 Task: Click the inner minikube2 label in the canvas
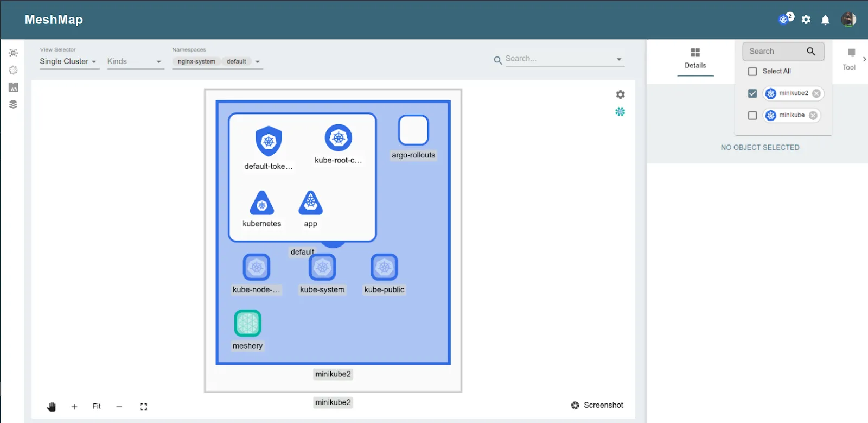coord(333,374)
